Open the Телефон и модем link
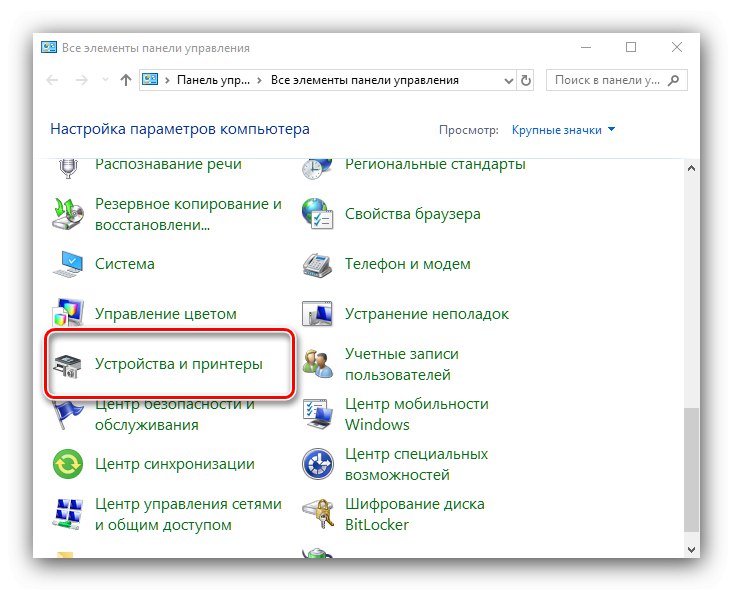Image resolution: width=733 pixels, height=591 pixels. 408,264
